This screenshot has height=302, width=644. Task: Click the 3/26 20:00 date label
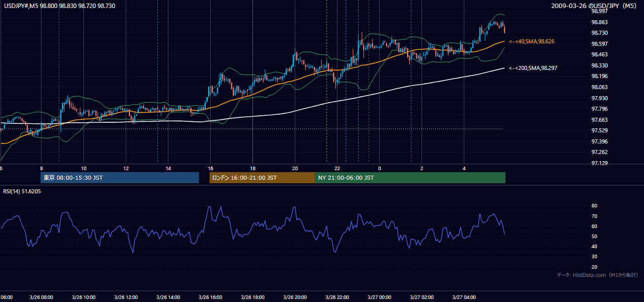click(x=295, y=297)
